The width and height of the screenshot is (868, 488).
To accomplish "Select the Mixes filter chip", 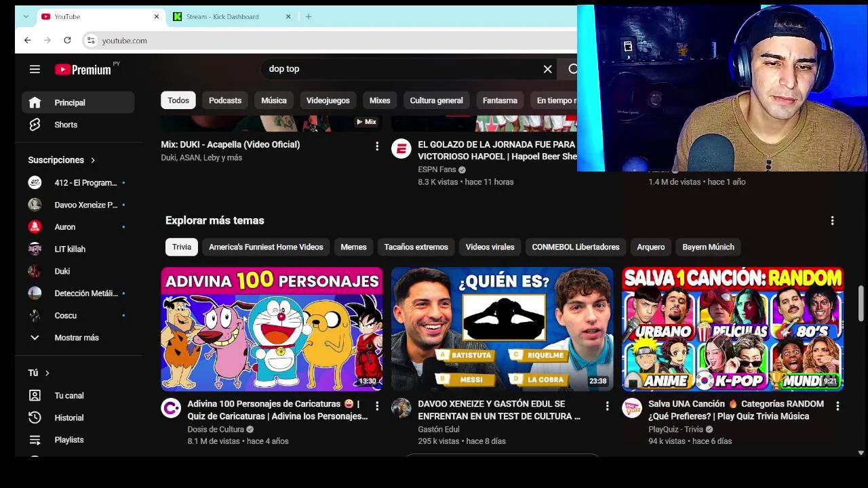I will [380, 100].
